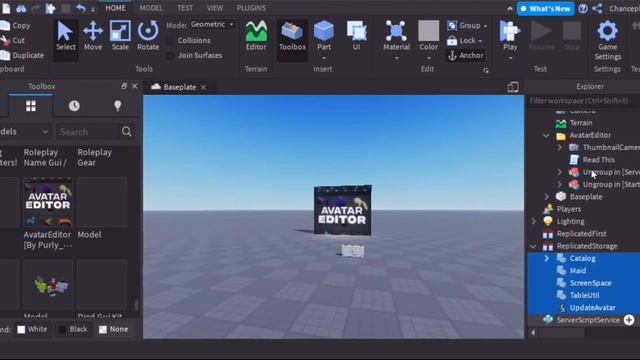Collapse the ReplicatedStorage node
This screenshot has width=640, height=360.
coord(533,246)
